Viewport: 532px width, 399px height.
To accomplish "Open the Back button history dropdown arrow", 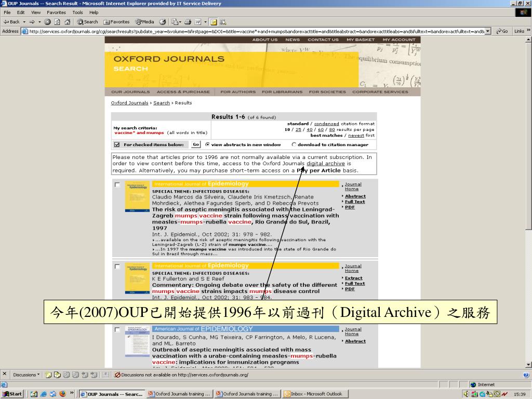I will pos(24,22).
